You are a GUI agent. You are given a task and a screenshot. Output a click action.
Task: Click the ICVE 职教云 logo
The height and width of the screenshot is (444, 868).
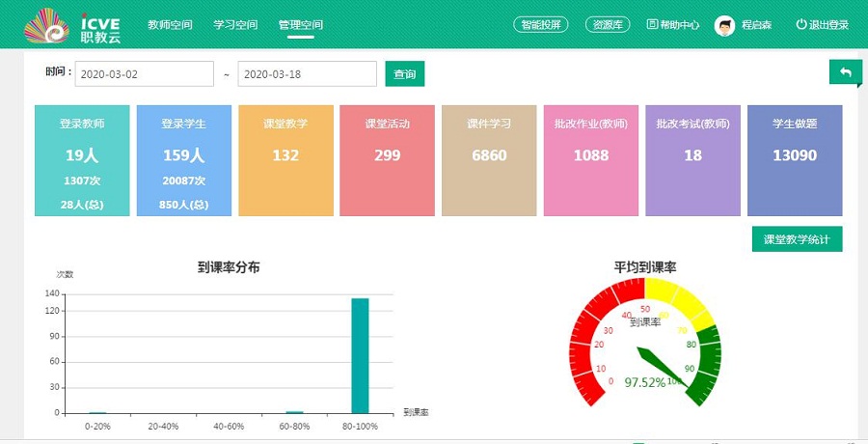pyautogui.click(x=72, y=25)
